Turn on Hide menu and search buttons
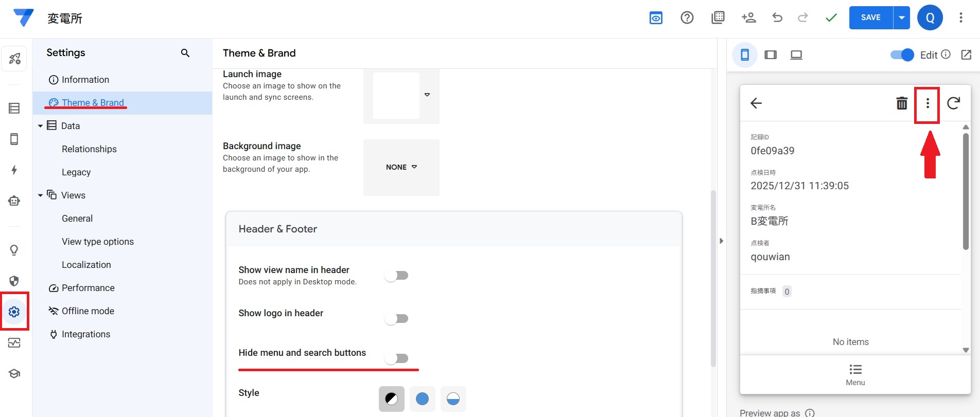 pyautogui.click(x=396, y=358)
